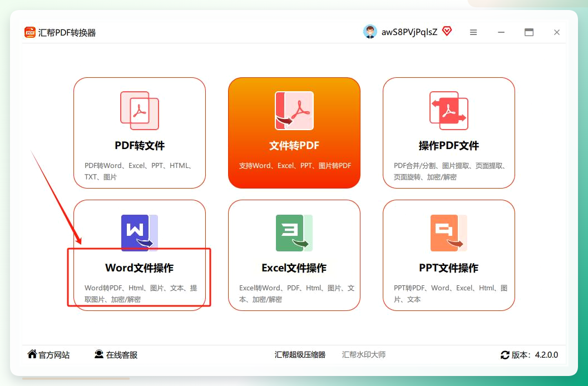The width and height of the screenshot is (588, 386).
Task: Click the blue Word file icon
Action: [140, 232]
